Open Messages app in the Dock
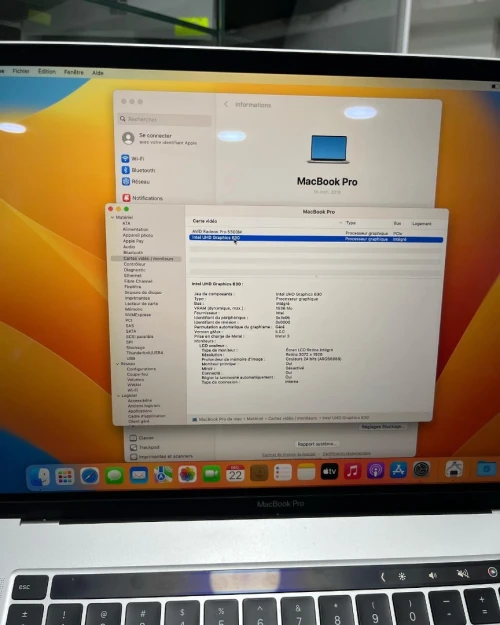Viewport: 500px width, 625px height. coord(114,476)
